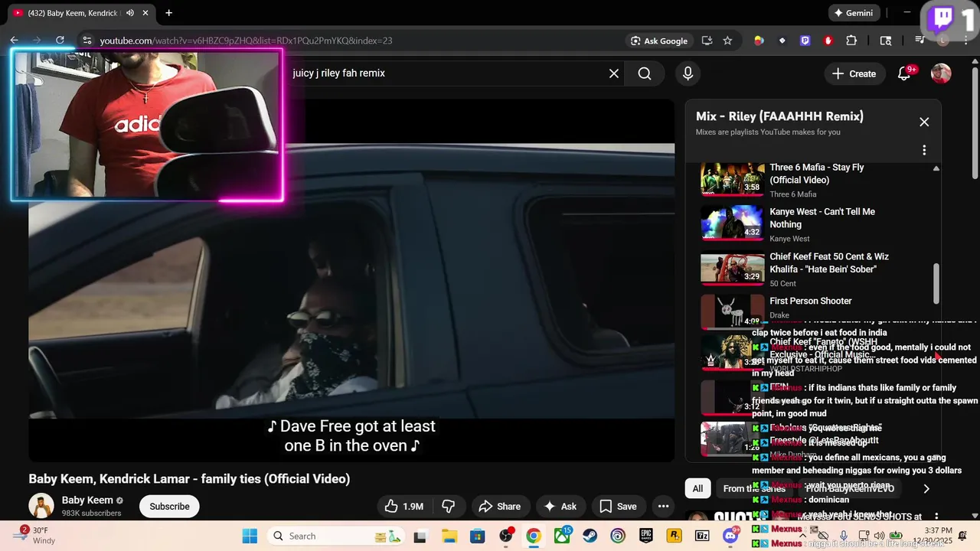Mute the tab via speaker icon

coord(130,13)
